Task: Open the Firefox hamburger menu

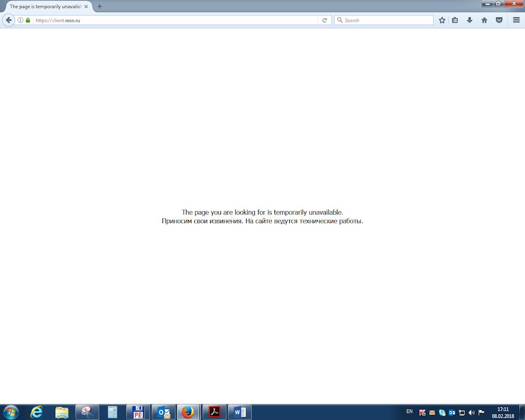Action: click(516, 20)
